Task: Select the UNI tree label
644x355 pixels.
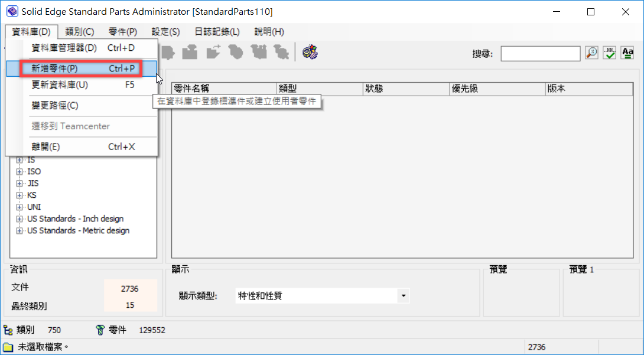Action: click(34, 207)
